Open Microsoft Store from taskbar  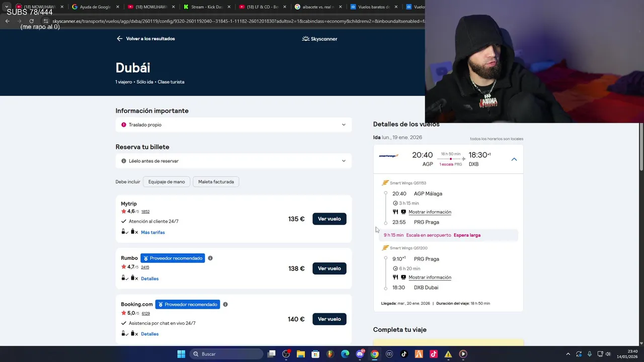(315, 354)
